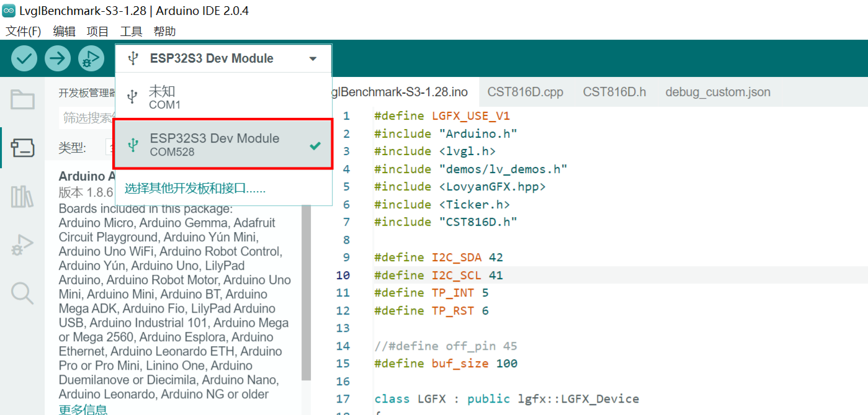Start debugging with the debug icon
This screenshot has height=415, width=868.
pyautogui.click(x=91, y=59)
